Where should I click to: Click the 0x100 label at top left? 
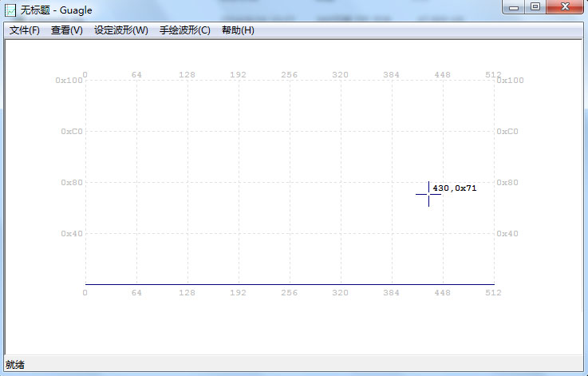(69, 81)
